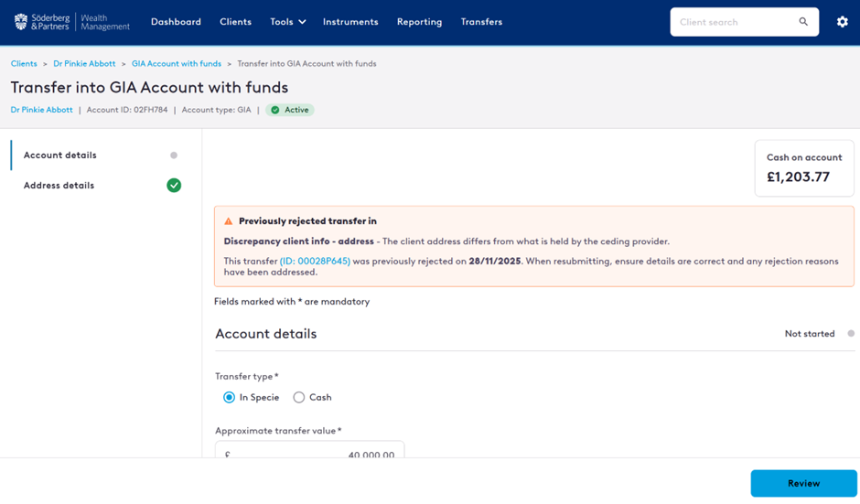This screenshot has width=860, height=504.
Task: Select Address details in sidebar
Action: pos(59,186)
